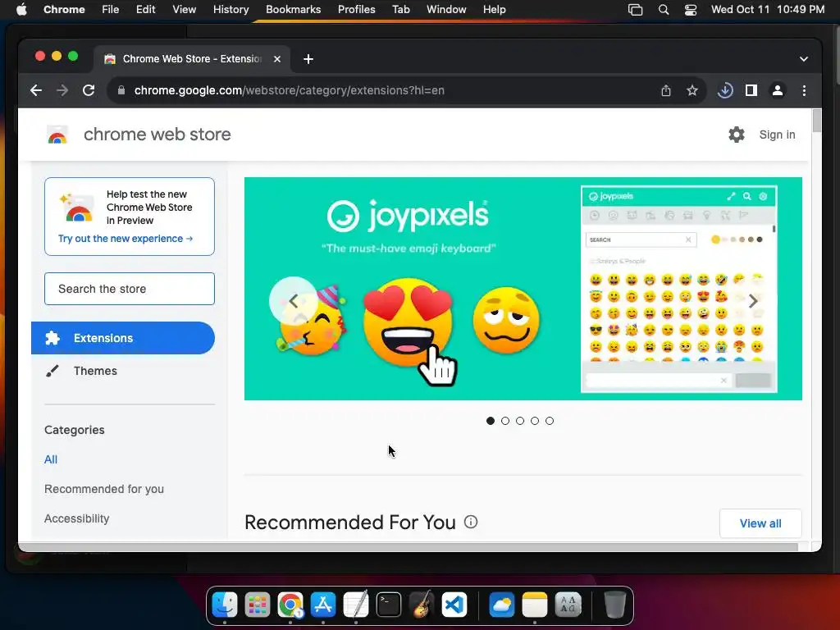Click Recommended For You info icon
This screenshot has height=630, width=840.
471,522
